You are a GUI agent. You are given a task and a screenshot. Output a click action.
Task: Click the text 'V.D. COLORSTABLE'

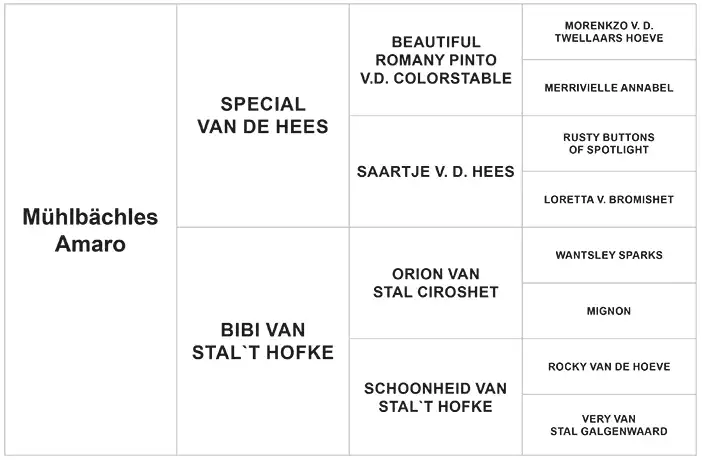[436, 78]
